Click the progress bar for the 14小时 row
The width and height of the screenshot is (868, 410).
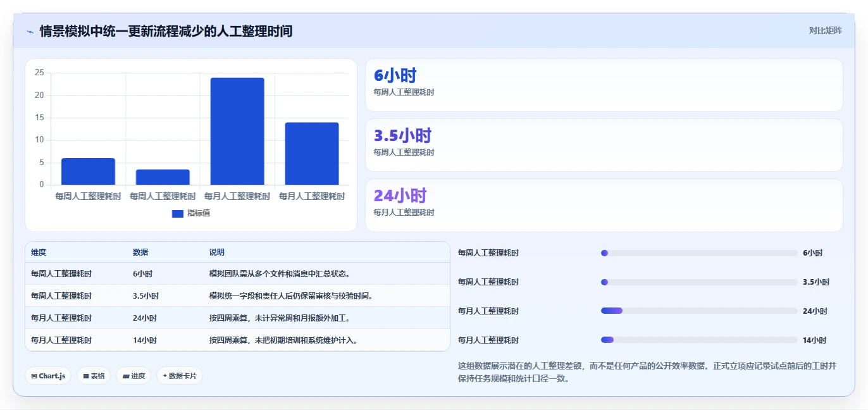(699, 340)
